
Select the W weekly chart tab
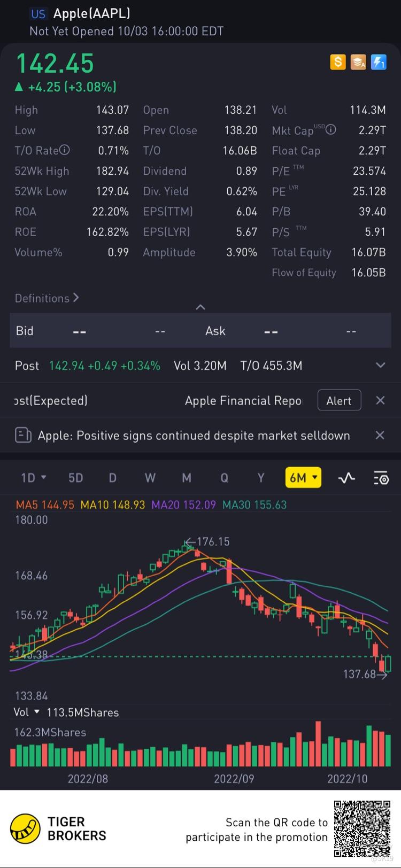150,477
